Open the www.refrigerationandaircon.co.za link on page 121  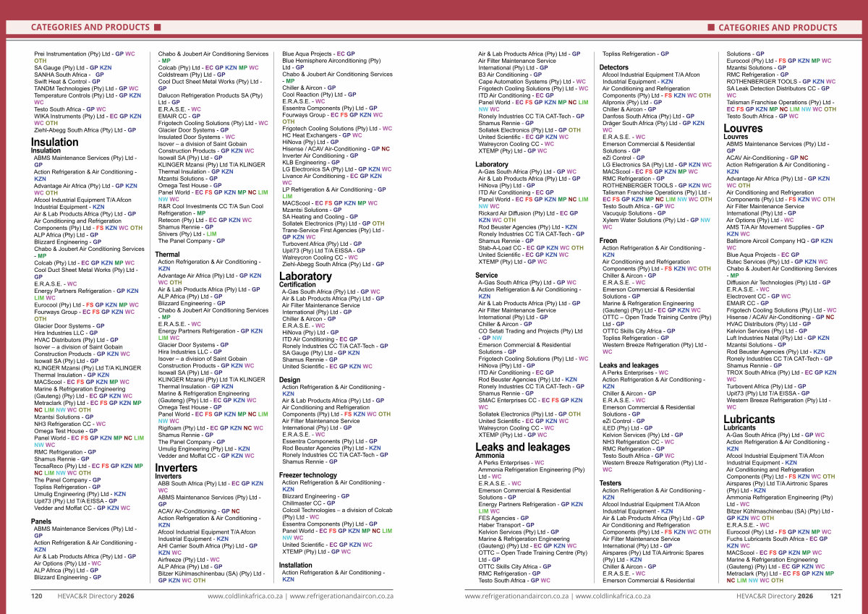(516, 597)
